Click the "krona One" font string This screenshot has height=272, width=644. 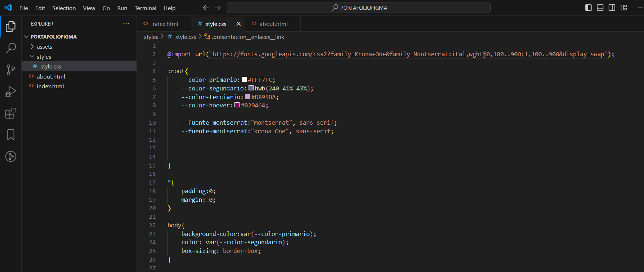click(270, 131)
